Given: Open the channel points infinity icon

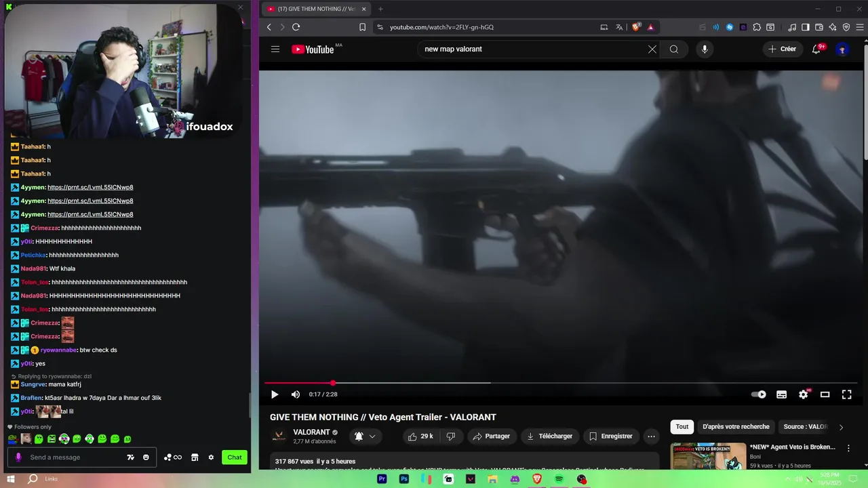Looking at the screenshot, I should (x=173, y=457).
